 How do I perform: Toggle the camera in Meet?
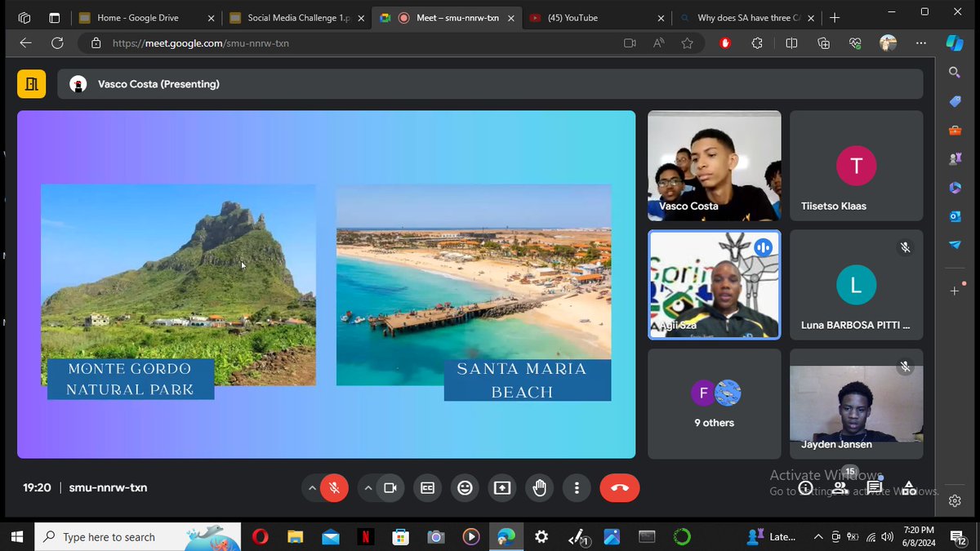390,488
